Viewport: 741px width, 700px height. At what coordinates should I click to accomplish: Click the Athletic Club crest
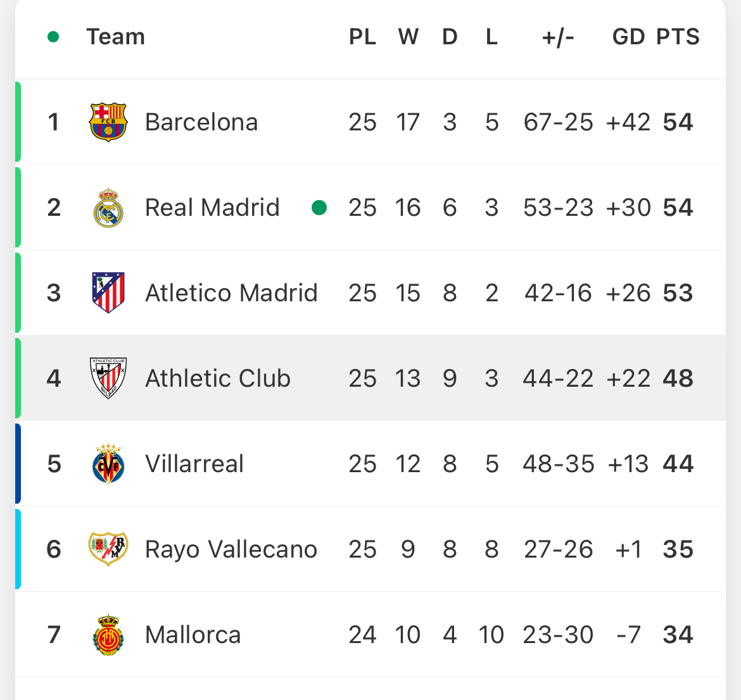pyautogui.click(x=108, y=378)
